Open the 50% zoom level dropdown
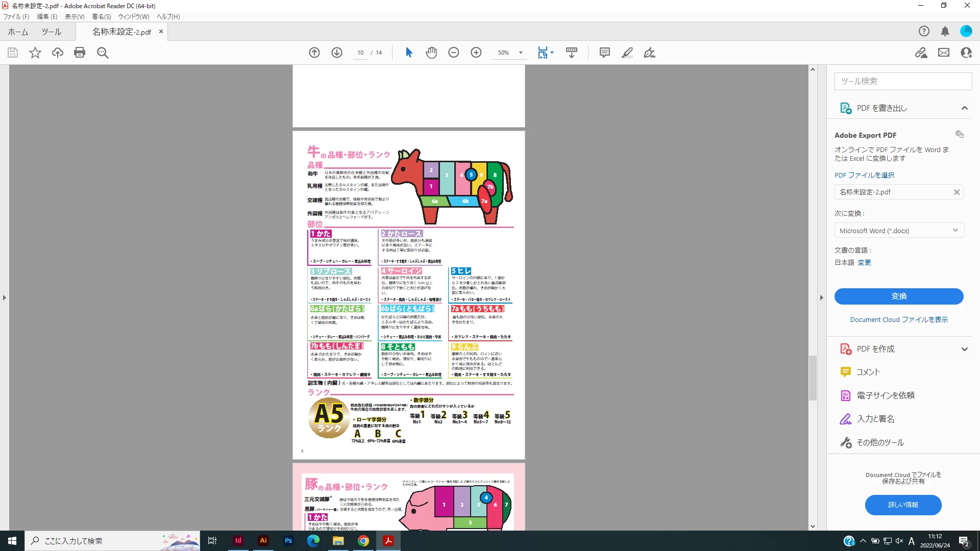Screen dimensions: 980x551 coord(521,53)
